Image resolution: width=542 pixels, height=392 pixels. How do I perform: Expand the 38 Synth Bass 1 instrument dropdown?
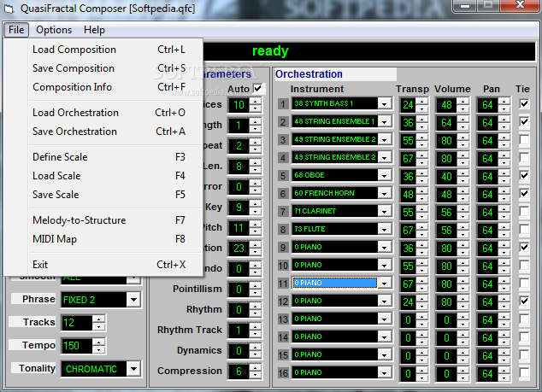point(385,103)
